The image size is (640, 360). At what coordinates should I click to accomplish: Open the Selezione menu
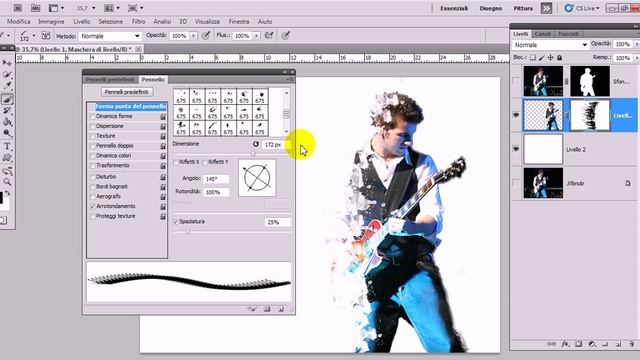pos(110,21)
